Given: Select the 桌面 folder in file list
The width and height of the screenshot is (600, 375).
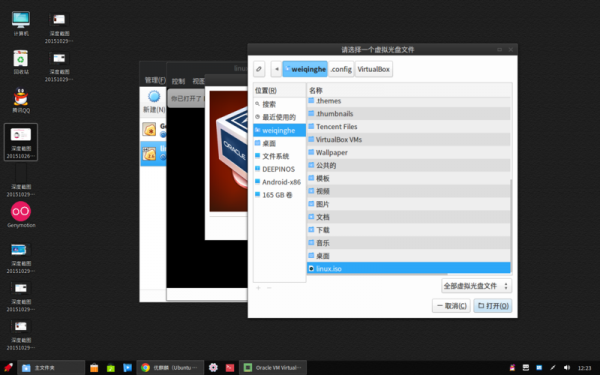Looking at the screenshot, I should pos(408,256).
